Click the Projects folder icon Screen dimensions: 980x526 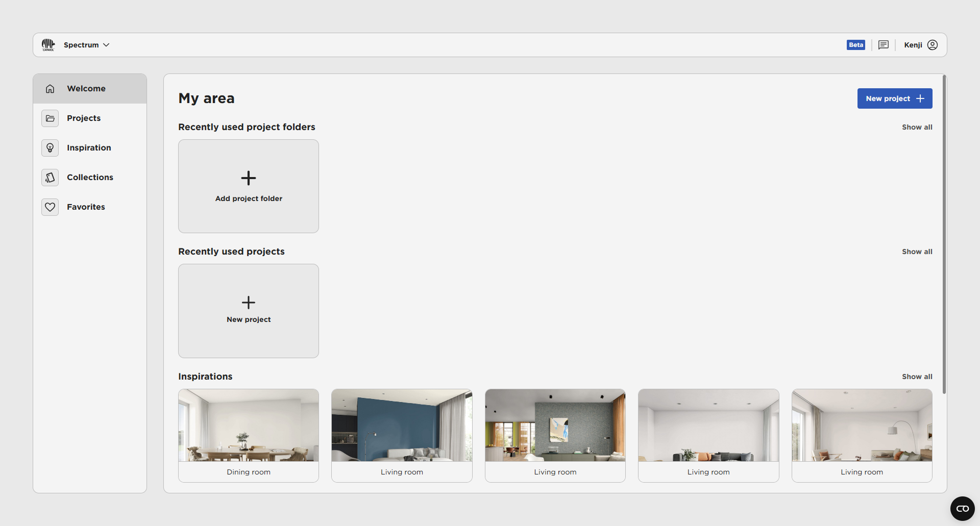(50, 118)
